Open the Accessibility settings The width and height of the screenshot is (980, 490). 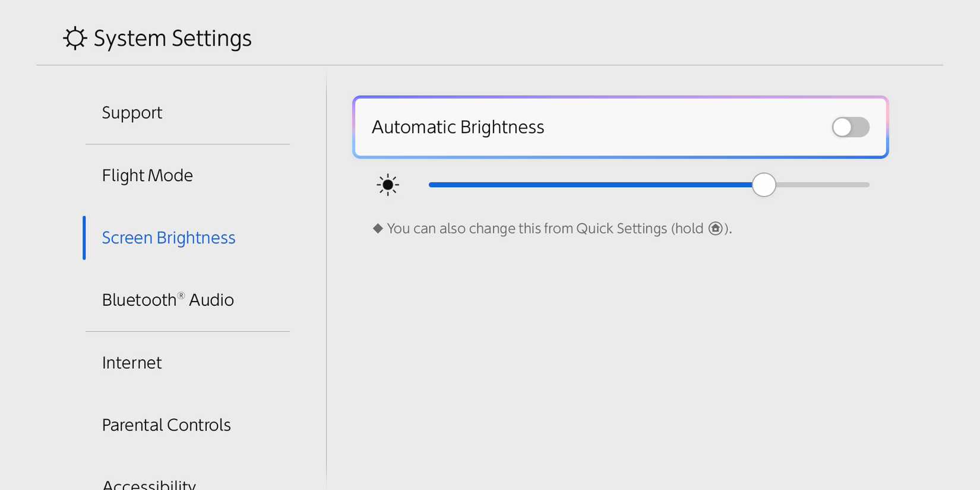click(148, 484)
